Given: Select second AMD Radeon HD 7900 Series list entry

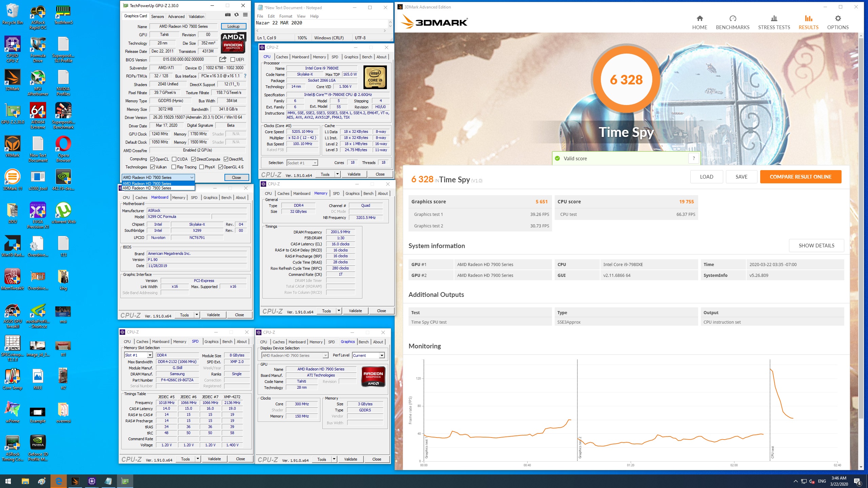Looking at the screenshot, I should tap(158, 188).
